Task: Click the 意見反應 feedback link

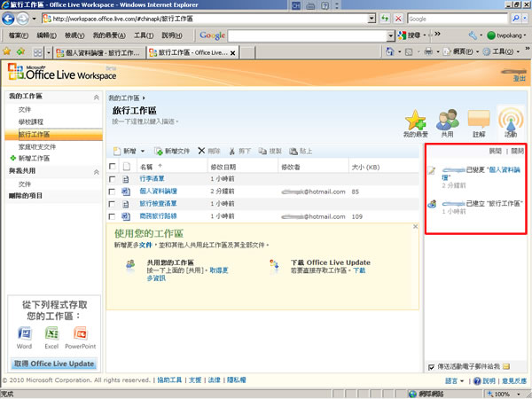Action: point(514,381)
